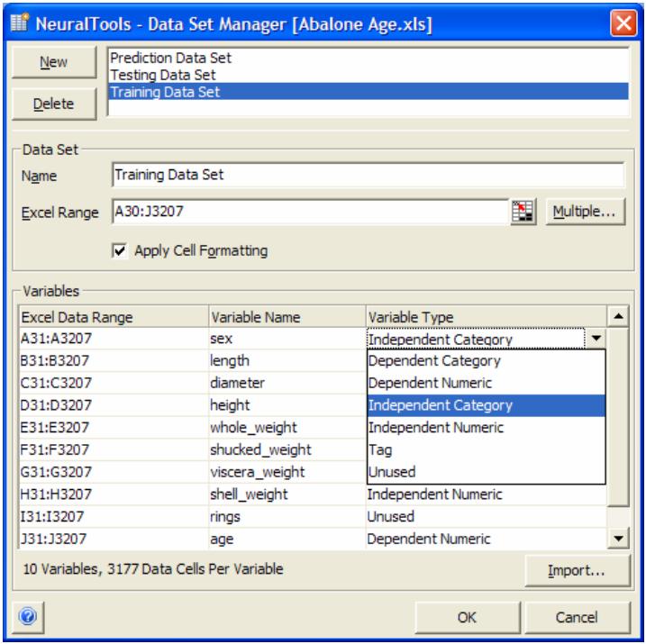646x644 pixels.
Task: Click the Import... button
Action: 578,571
